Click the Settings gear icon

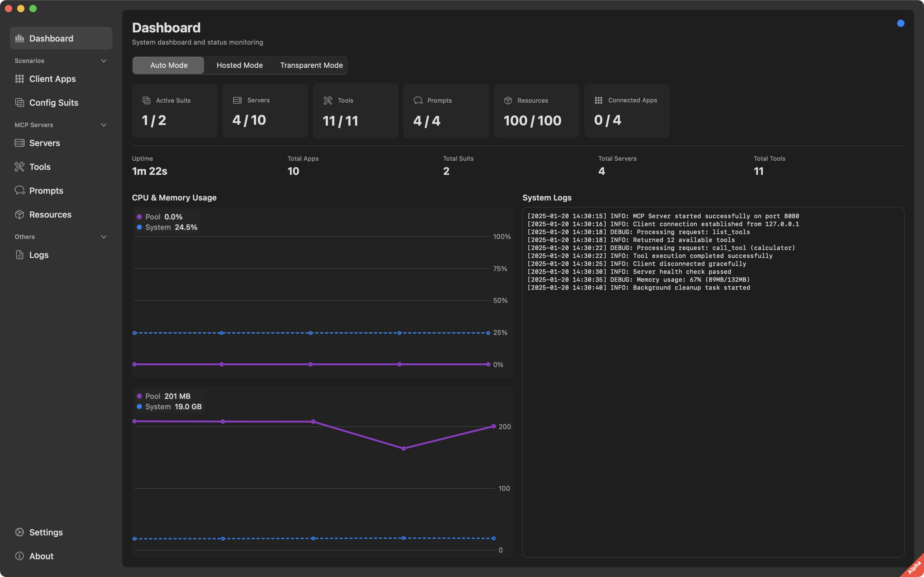pyautogui.click(x=20, y=532)
